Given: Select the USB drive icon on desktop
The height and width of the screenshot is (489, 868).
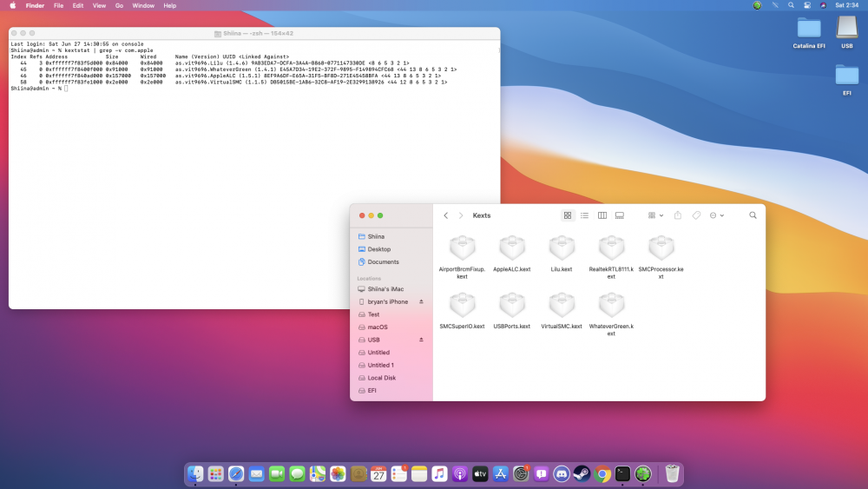Looking at the screenshot, I should (x=847, y=32).
